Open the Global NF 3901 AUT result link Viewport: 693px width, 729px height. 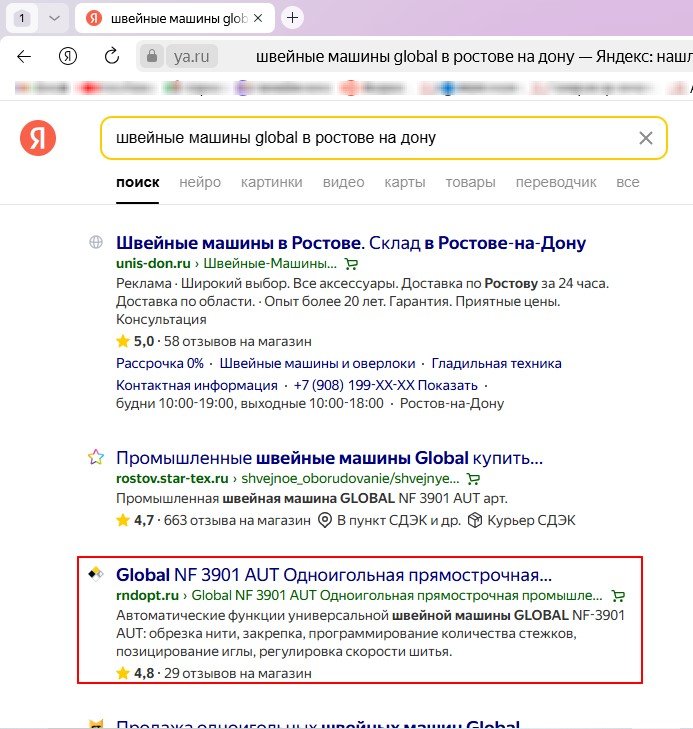[334, 575]
